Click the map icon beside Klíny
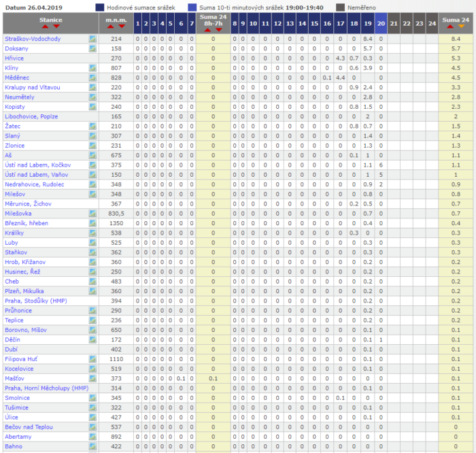476x453 pixels. click(x=92, y=68)
